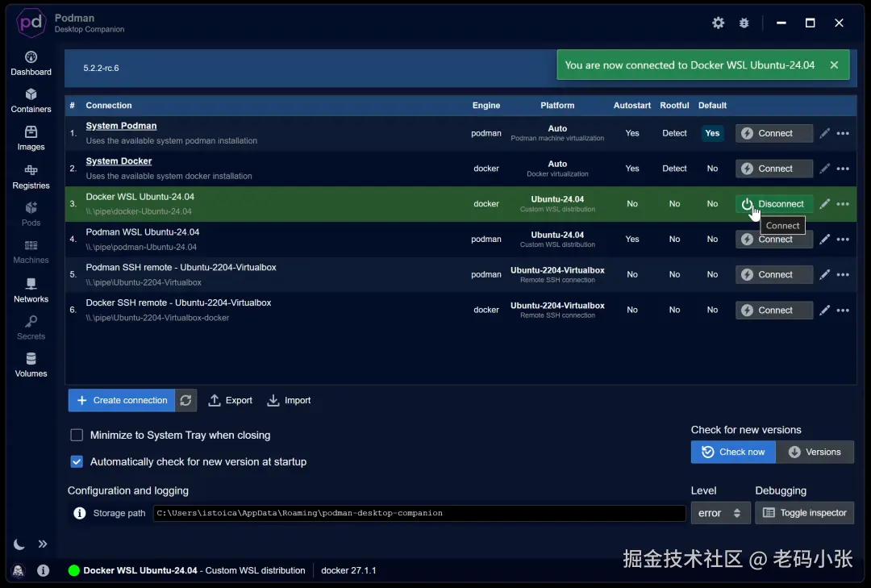Viewport: 871px width, 588px height.
Task: Click the 5.2.2-rc.6 version label
Action: point(101,68)
